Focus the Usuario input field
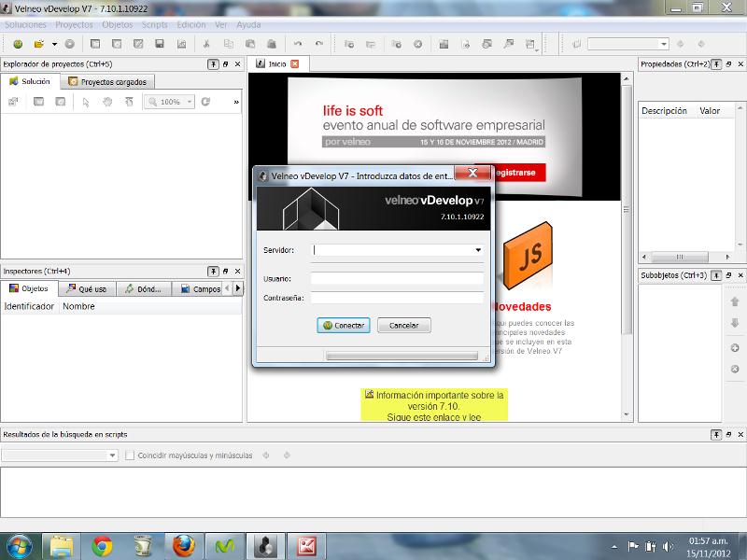Image resolution: width=747 pixels, height=560 pixels. [397, 279]
